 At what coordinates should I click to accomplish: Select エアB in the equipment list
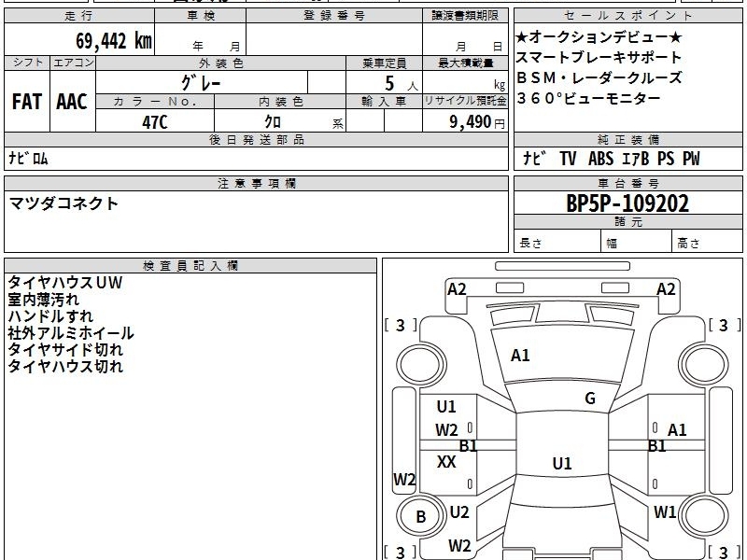click(x=636, y=158)
